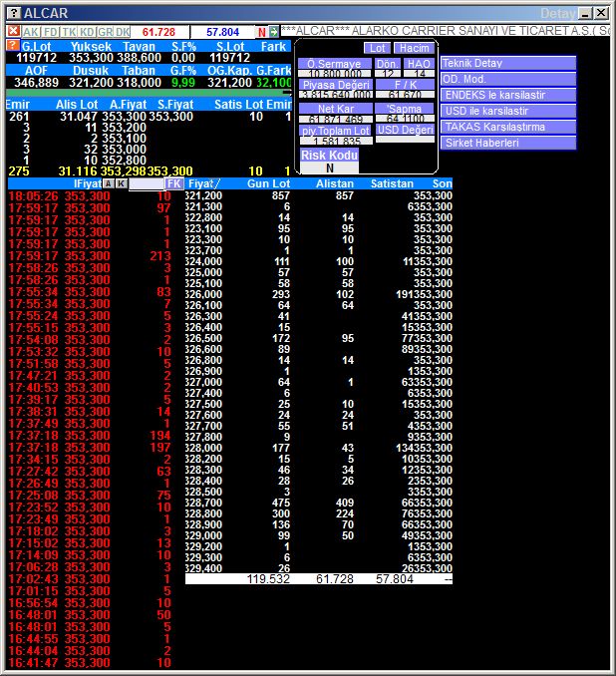This screenshot has height=676, width=616.
Task: Click ENDEKS le karsilastir button
Action: 507,95
